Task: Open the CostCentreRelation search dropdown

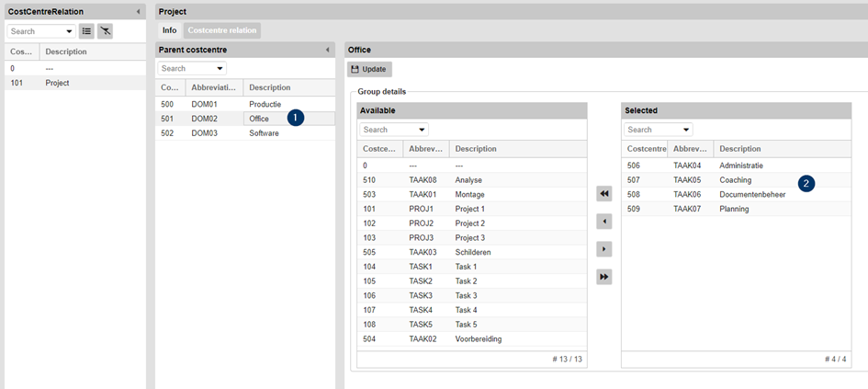Action: click(x=69, y=31)
